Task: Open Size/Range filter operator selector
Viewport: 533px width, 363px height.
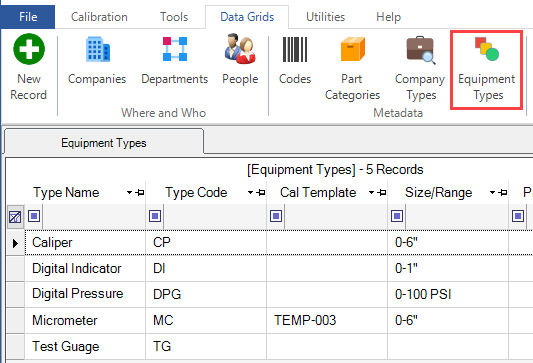Action: click(x=397, y=216)
